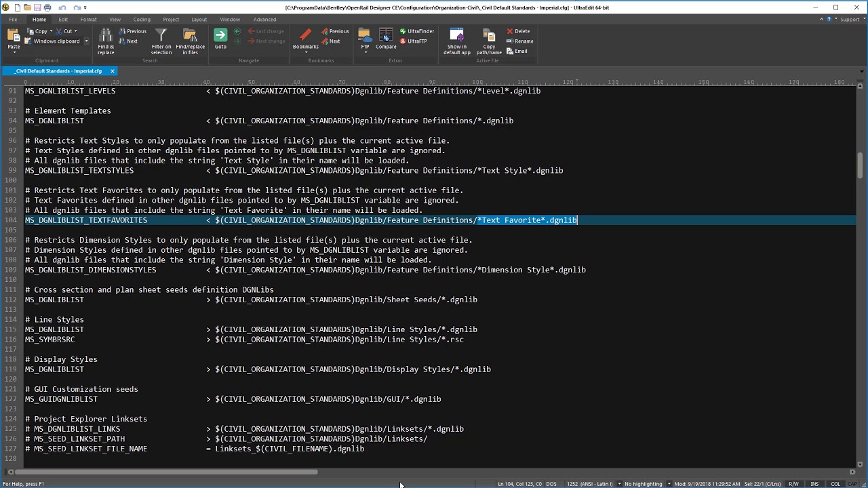
Task: Open Find/replace in files
Action: pyautogui.click(x=190, y=42)
